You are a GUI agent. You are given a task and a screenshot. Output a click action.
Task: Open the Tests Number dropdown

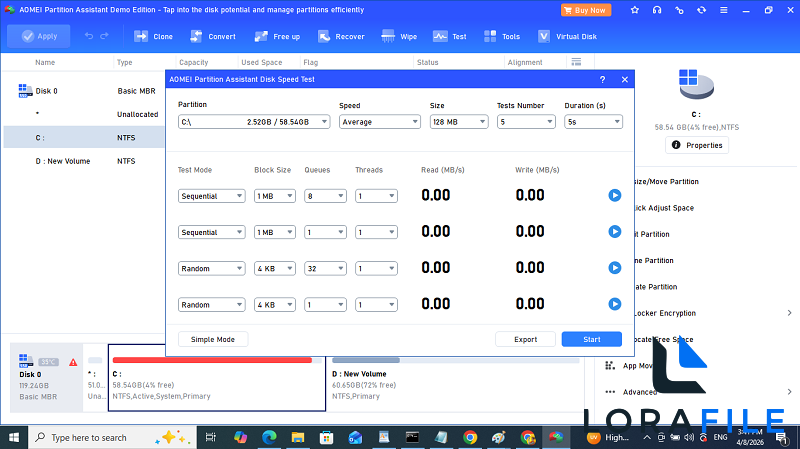(526, 122)
